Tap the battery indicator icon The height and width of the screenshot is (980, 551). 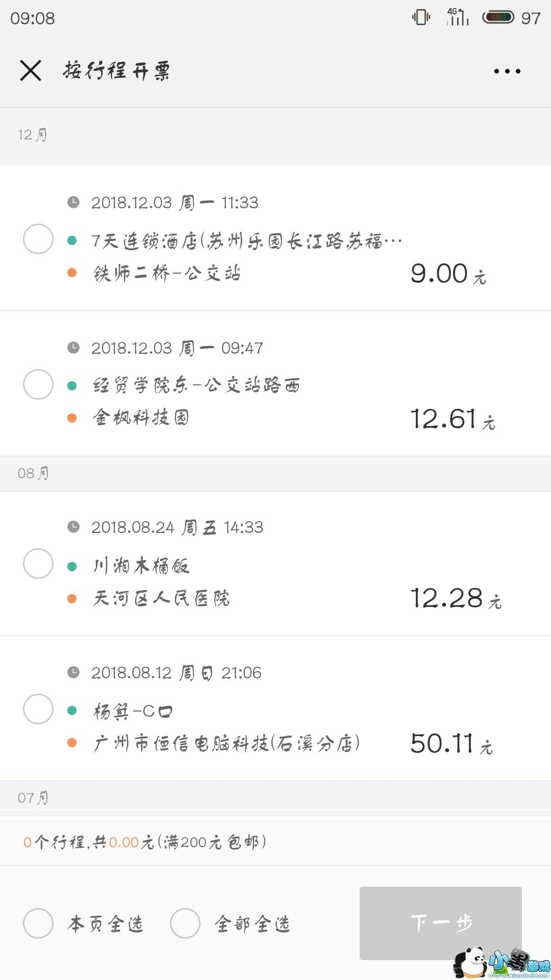coord(498,18)
